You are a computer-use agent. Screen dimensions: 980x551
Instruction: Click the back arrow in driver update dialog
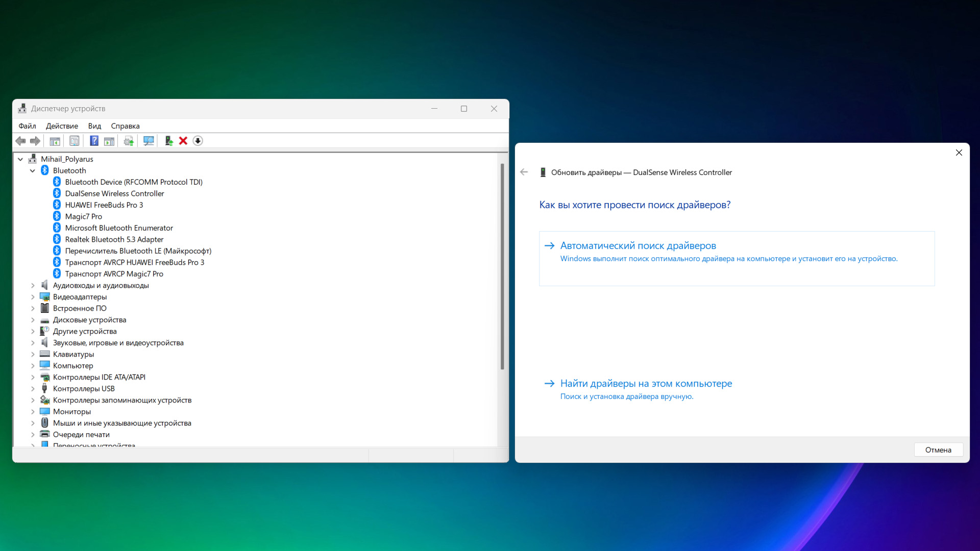524,172
